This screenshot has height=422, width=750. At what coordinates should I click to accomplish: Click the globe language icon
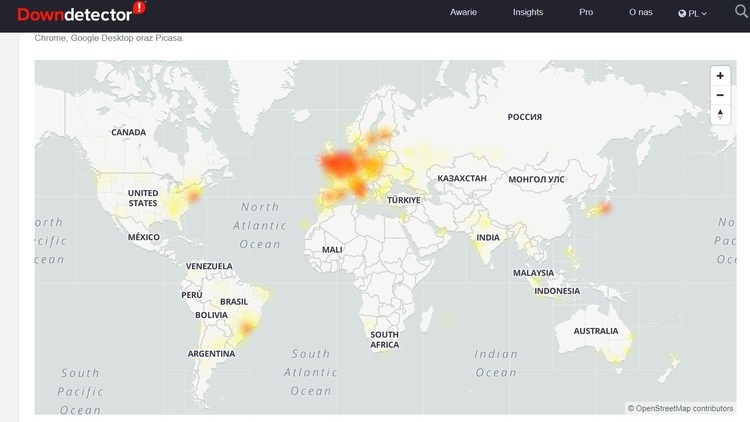682,13
